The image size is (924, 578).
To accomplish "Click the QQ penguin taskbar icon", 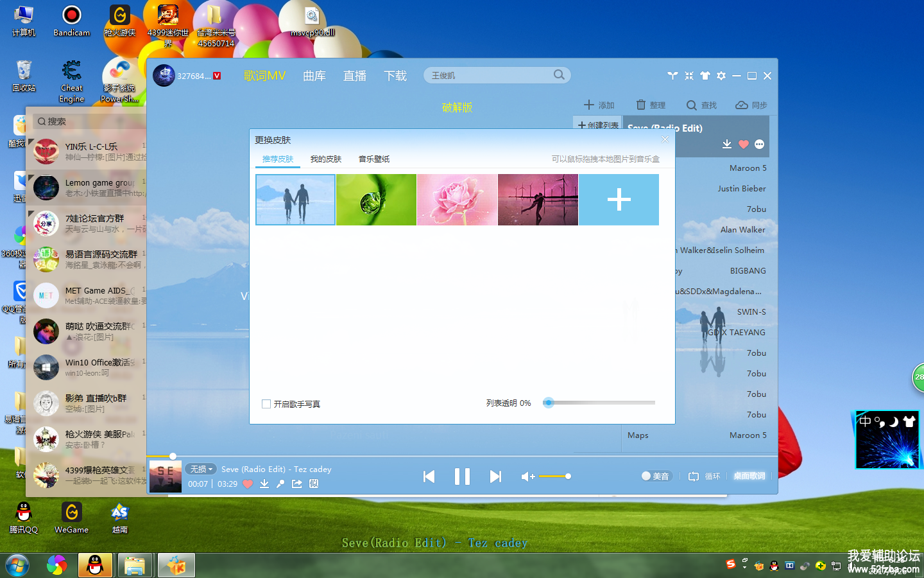I will click(x=95, y=565).
